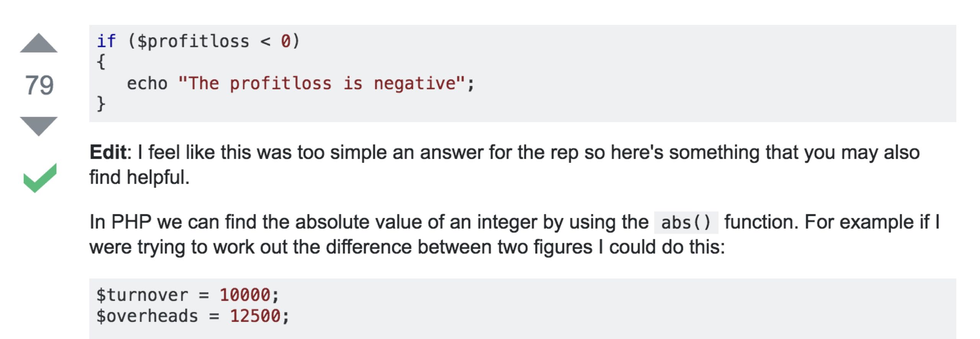Viewport: 980px width, 339px height.
Task: Click the words "find helpful." in the paragraph
Action: [x=139, y=177]
